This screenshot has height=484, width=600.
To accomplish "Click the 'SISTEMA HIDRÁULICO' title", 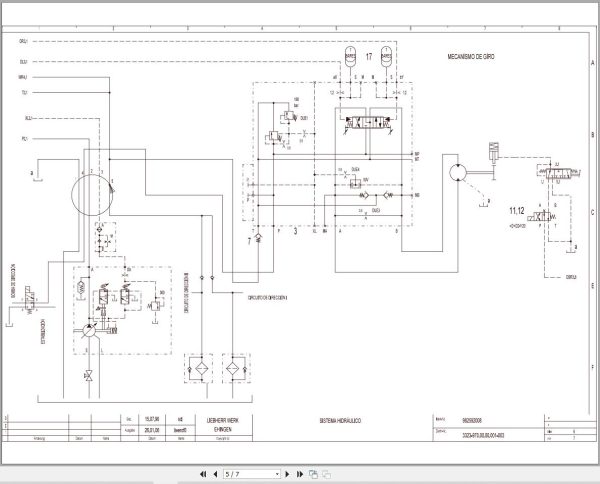I will pos(340,420).
